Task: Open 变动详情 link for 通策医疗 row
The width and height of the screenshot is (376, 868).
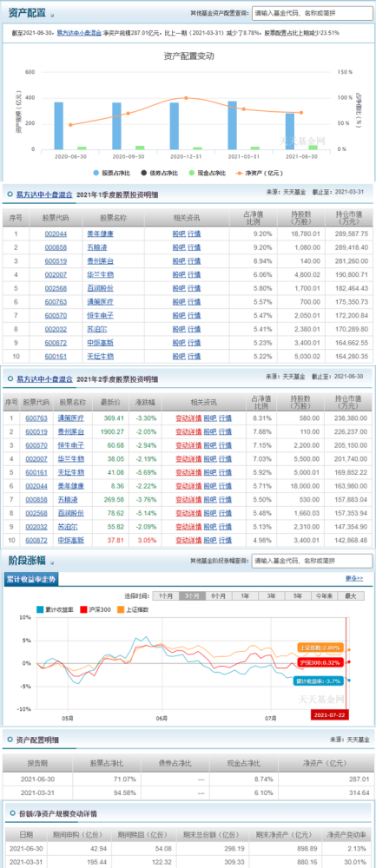Action: pos(188,418)
